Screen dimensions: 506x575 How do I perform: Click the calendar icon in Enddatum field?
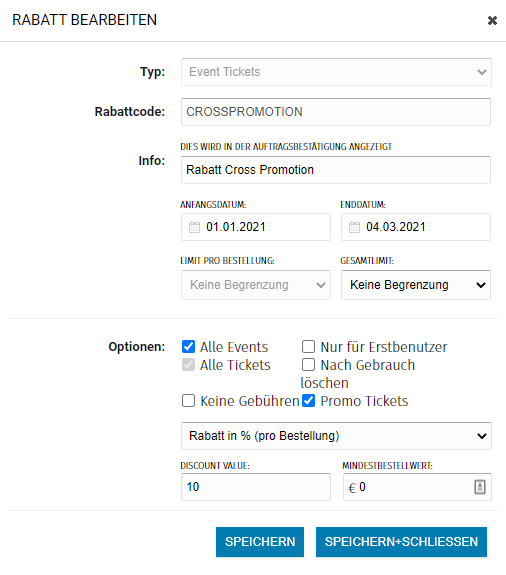[x=354, y=227]
